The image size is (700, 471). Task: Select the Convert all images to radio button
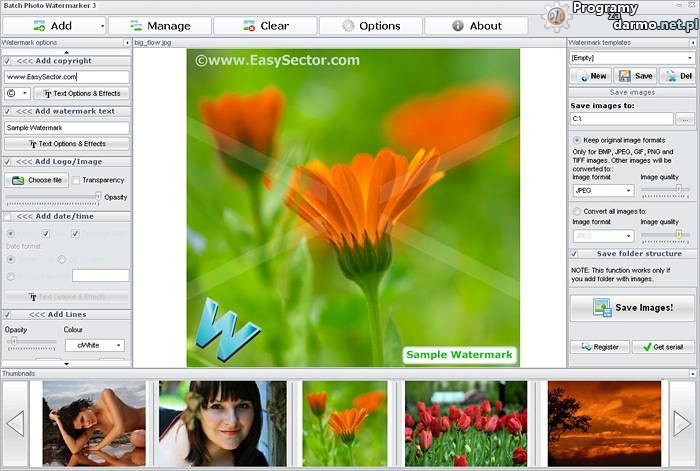pyautogui.click(x=576, y=211)
